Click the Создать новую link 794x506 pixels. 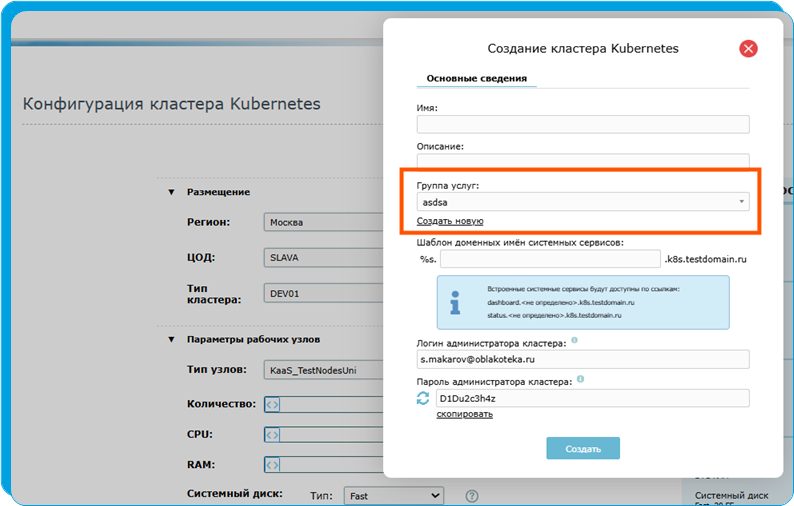pos(450,221)
